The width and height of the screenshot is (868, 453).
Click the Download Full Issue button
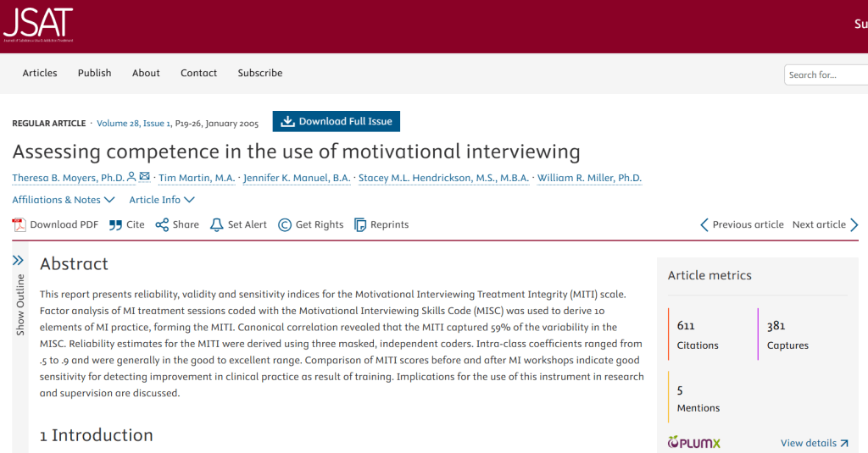[x=336, y=121]
